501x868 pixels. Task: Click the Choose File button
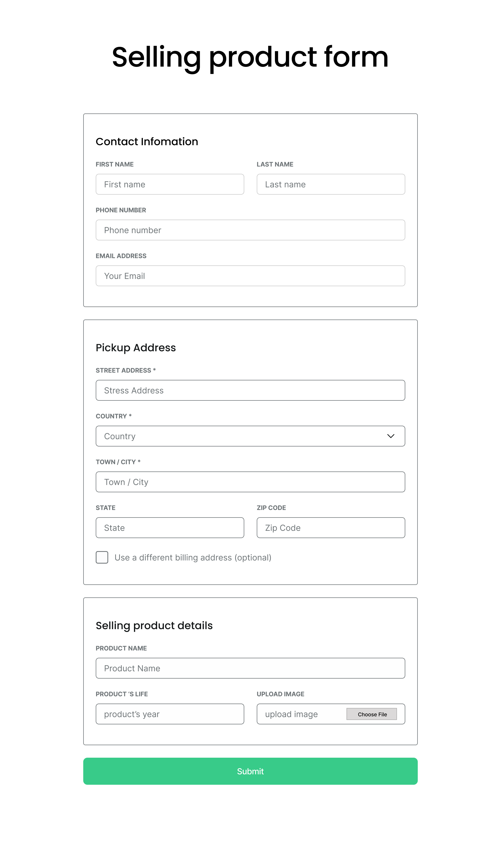point(372,714)
